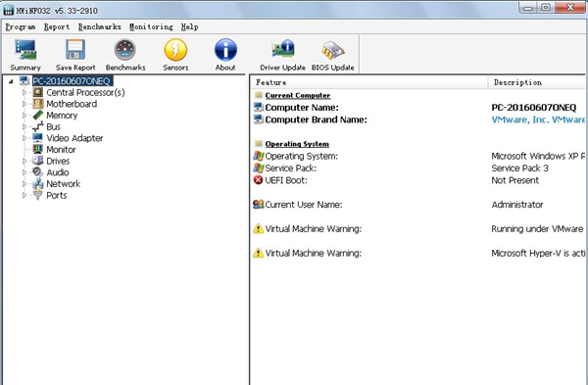Select the Memory stick tree icon
The height and width of the screenshot is (385, 588).
point(38,115)
